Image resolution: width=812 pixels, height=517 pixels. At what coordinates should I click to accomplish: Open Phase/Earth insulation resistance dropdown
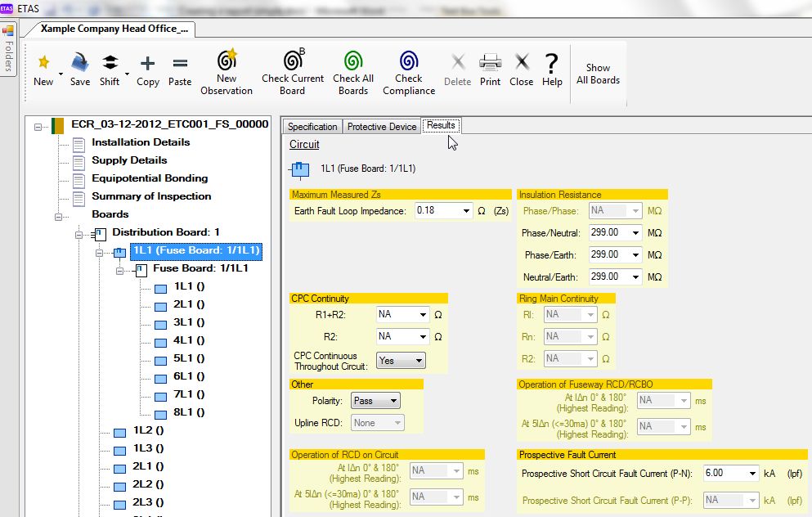coord(635,255)
